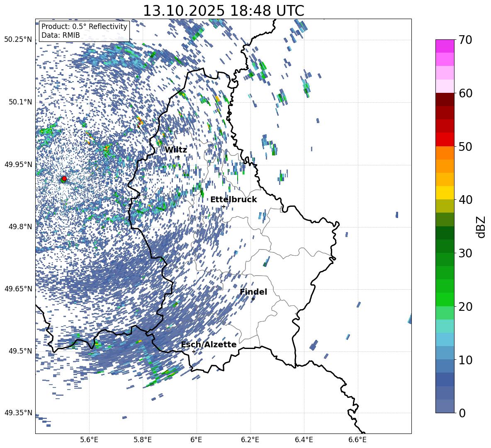Screen dimensions: 491x448
Task: Click the 49.8°N latitude label
Action: (20, 226)
